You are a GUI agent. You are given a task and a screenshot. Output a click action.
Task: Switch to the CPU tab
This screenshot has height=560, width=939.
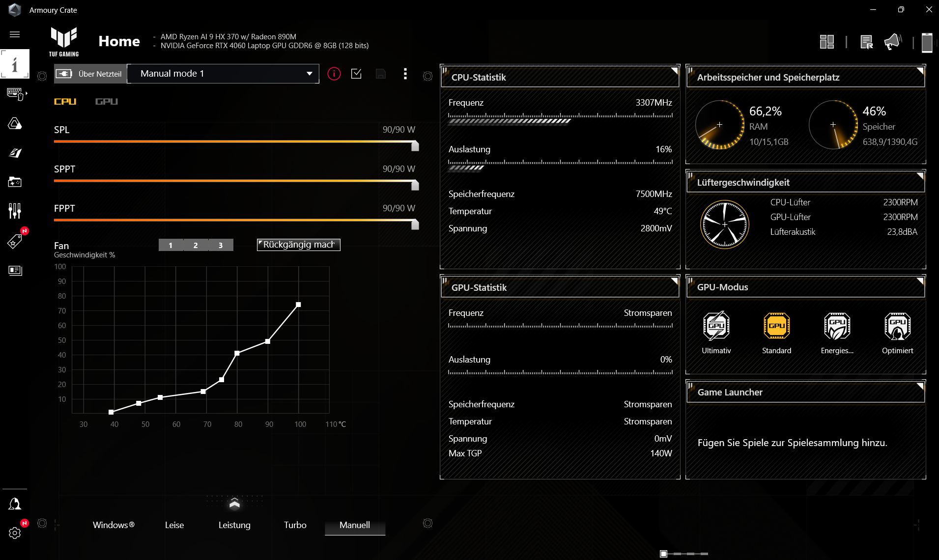65,102
